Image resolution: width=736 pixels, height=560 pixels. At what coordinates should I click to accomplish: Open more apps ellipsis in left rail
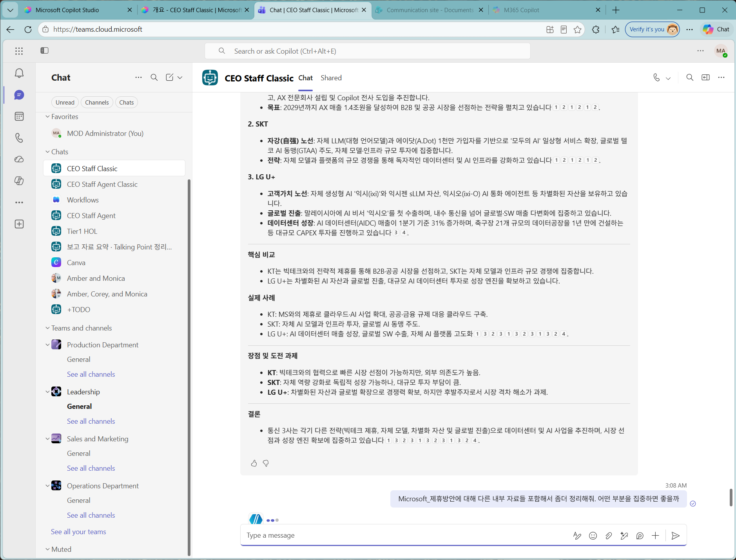coord(19,202)
